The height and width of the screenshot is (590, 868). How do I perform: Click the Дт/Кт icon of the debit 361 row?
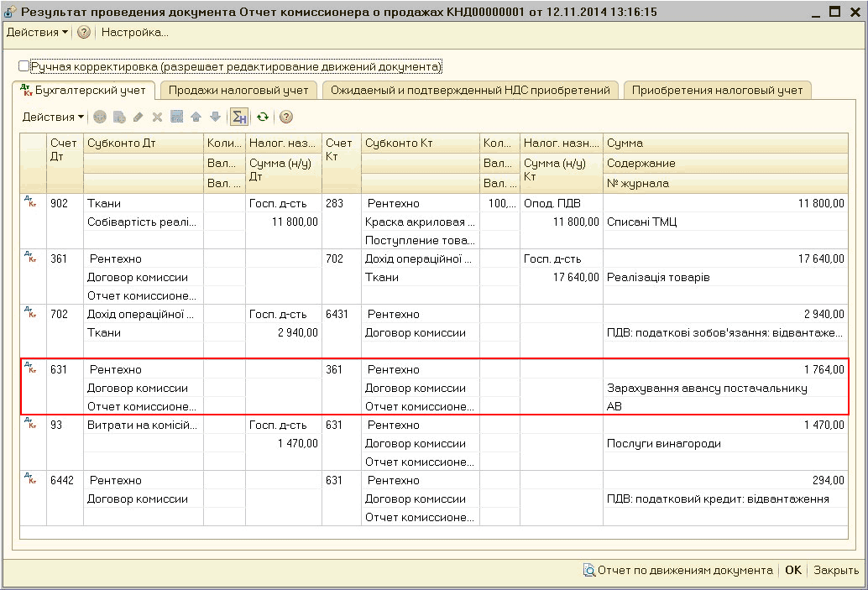[31, 258]
